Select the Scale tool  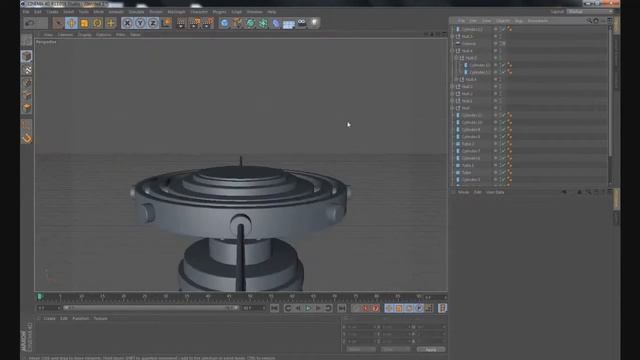point(84,23)
